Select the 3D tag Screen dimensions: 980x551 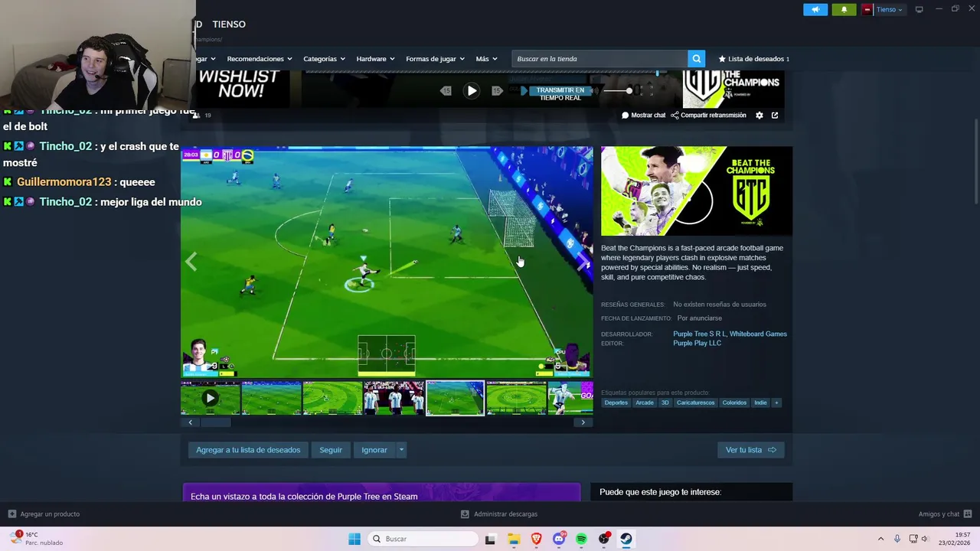point(665,403)
